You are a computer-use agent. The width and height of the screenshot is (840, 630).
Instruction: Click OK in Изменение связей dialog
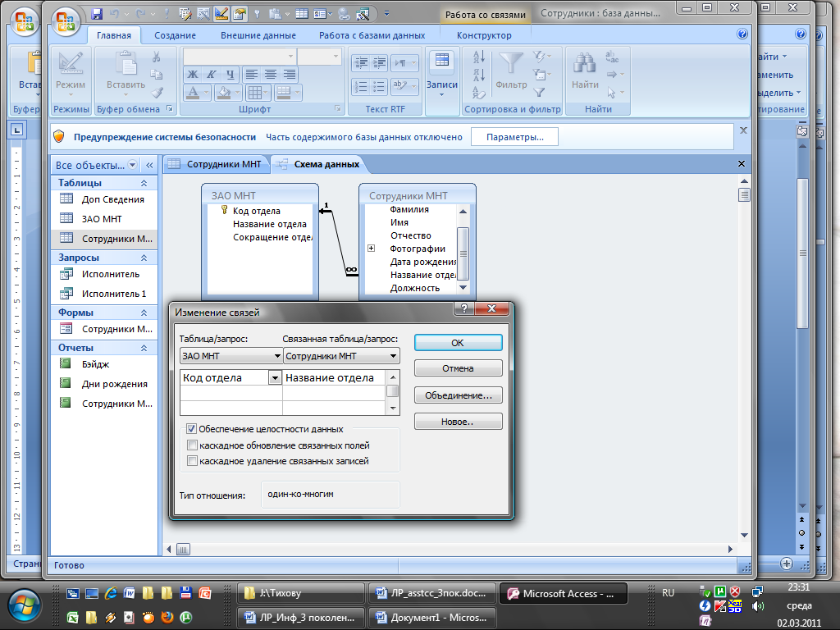pos(458,343)
